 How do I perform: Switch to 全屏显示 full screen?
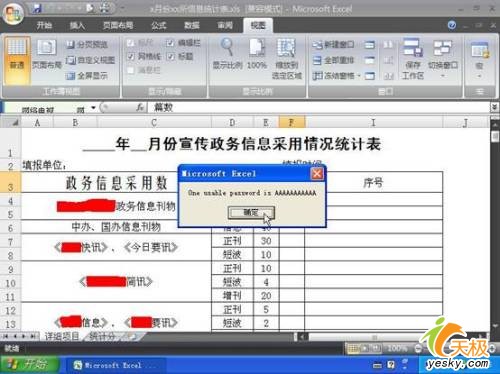coord(87,76)
